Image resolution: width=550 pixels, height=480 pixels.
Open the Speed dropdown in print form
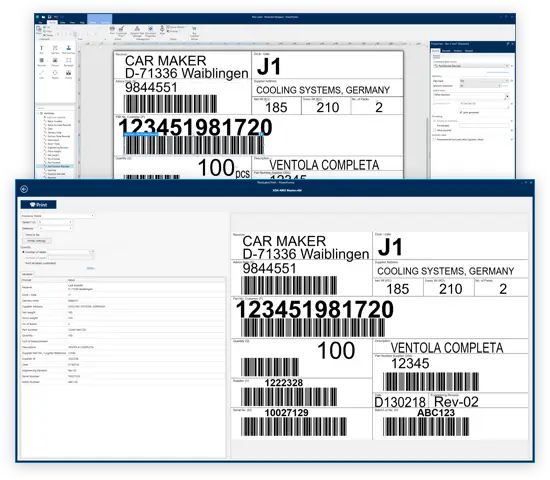coord(55,222)
